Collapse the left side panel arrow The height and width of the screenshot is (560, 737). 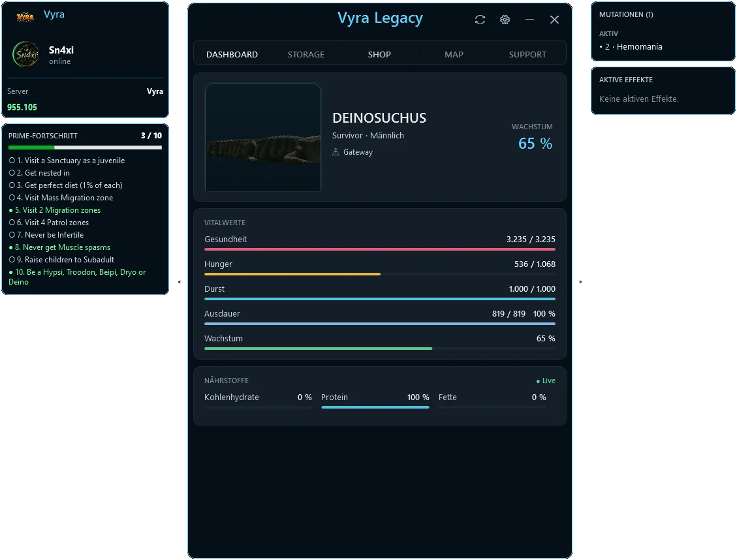pyautogui.click(x=180, y=282)
